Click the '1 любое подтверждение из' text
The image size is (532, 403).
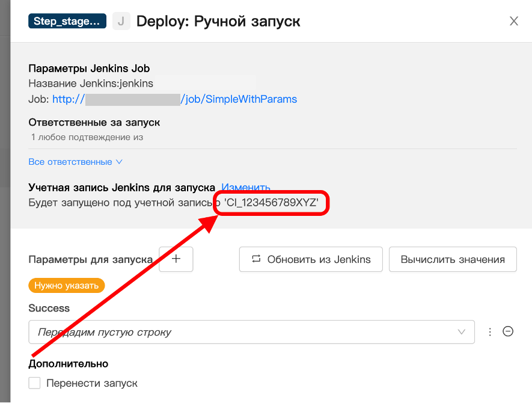point(87,137)
